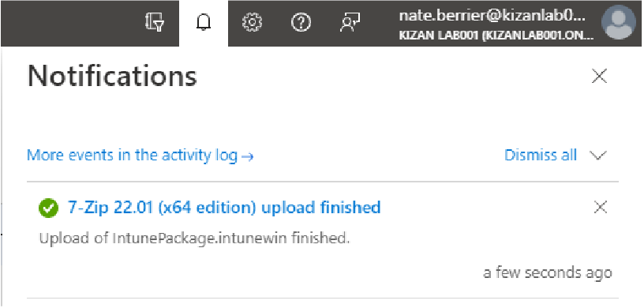Open account menu via nate.berrier email
The height and width of the screenshot is (308, 644).
[491, 17]
